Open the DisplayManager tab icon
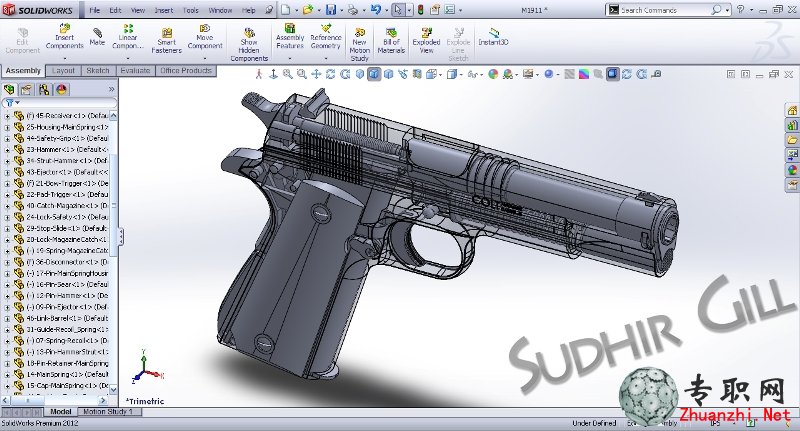The width and height of the screenshot is (800, 431). click(x=61, y=90)
